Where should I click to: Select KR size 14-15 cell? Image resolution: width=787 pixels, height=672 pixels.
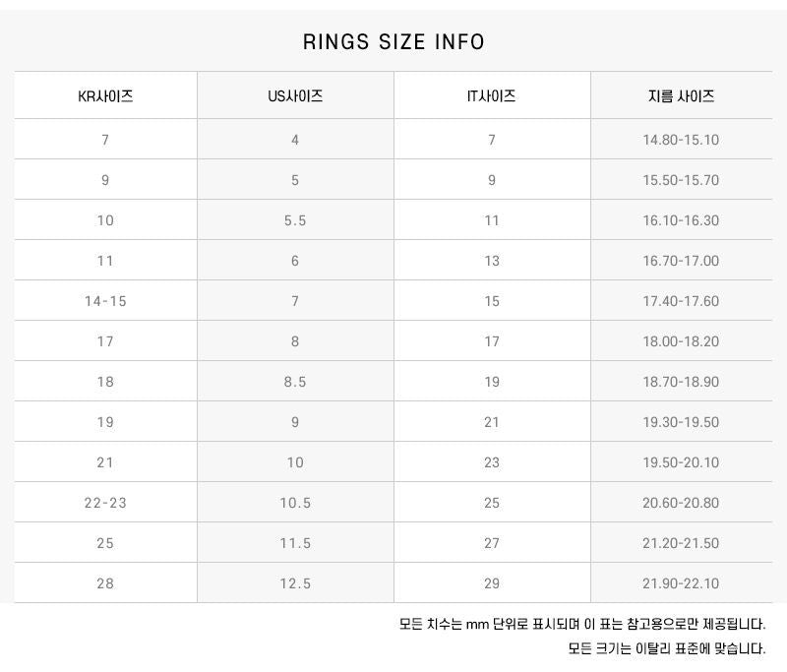(x=105, y=301)
